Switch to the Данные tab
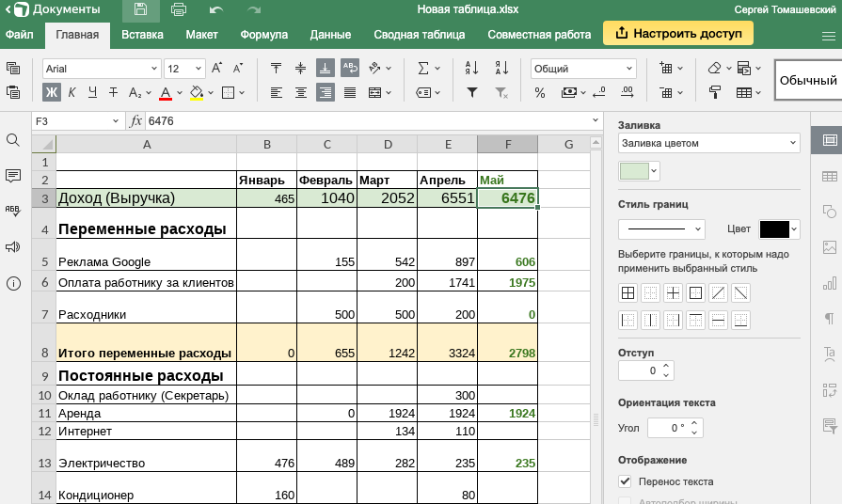This screenshot has height=504, width=842. (330, 35)
